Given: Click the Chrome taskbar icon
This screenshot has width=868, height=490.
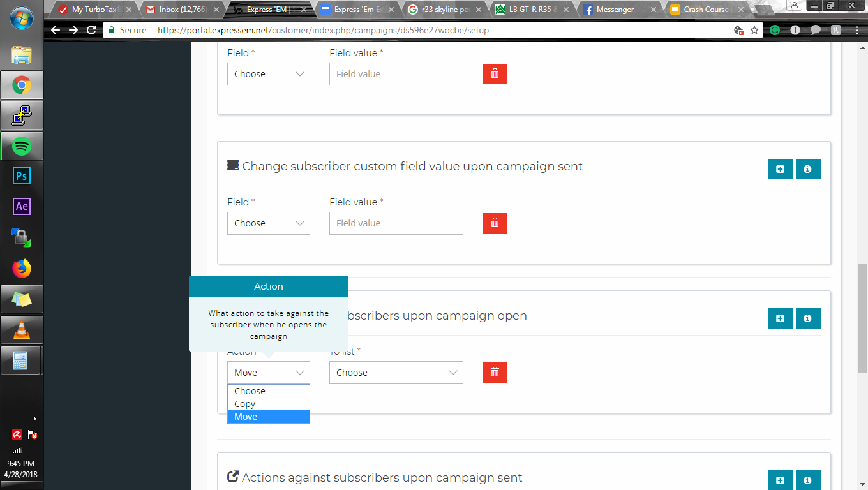Looking at the screenshot, I should point(22,85).
